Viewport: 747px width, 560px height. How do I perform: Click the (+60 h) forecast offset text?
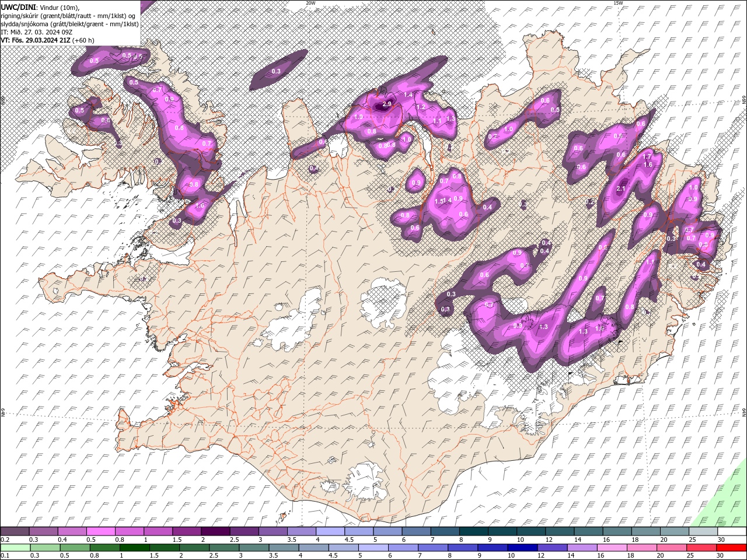[83, 40]
